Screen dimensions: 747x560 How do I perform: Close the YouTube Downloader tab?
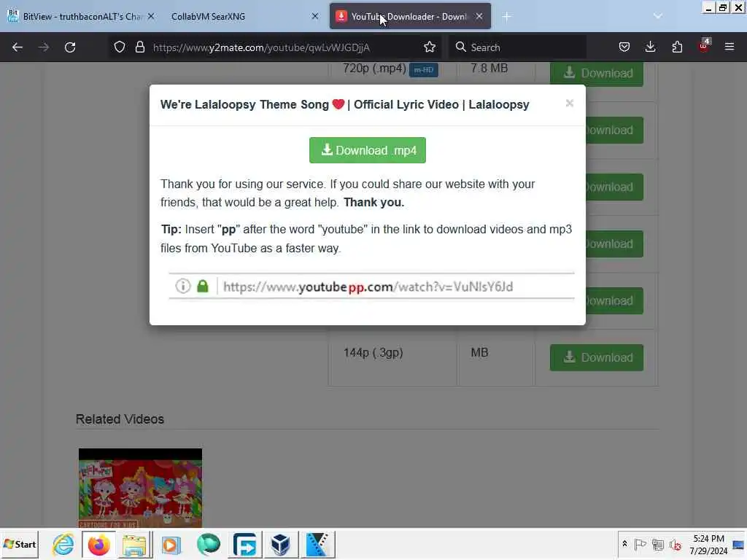(479, 17)
